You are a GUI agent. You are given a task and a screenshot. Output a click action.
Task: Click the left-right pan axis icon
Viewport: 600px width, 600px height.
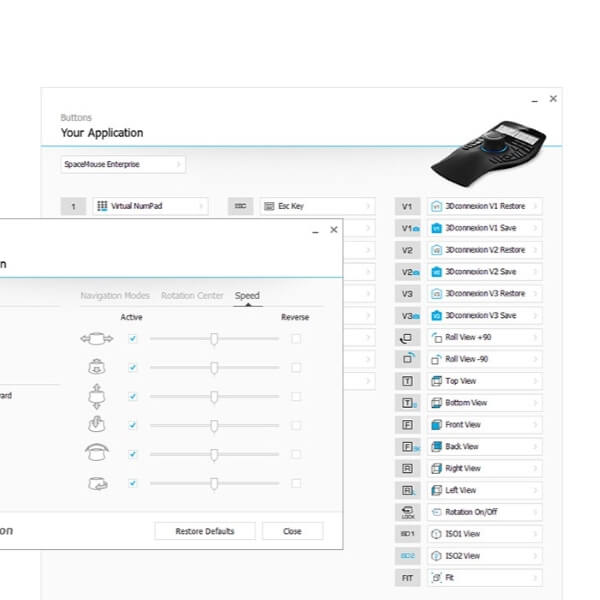click(97, 339)
